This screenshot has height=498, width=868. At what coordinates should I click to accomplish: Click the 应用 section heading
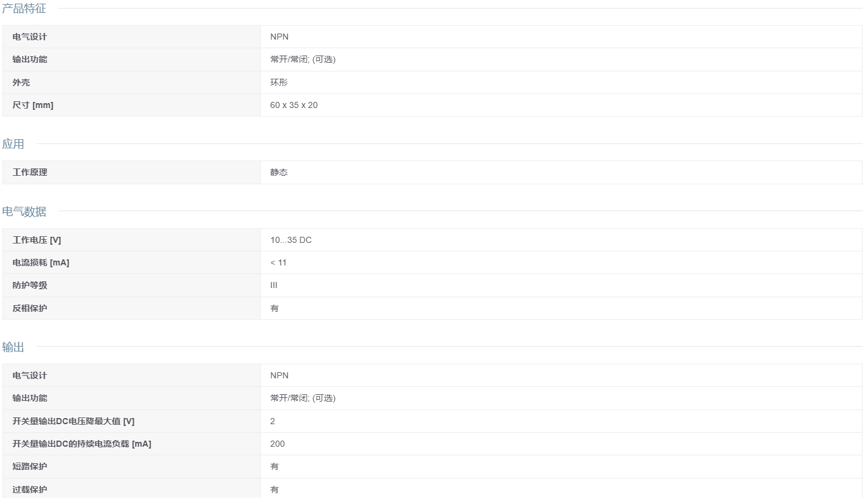pyautogui.click(x=13, y=144)
